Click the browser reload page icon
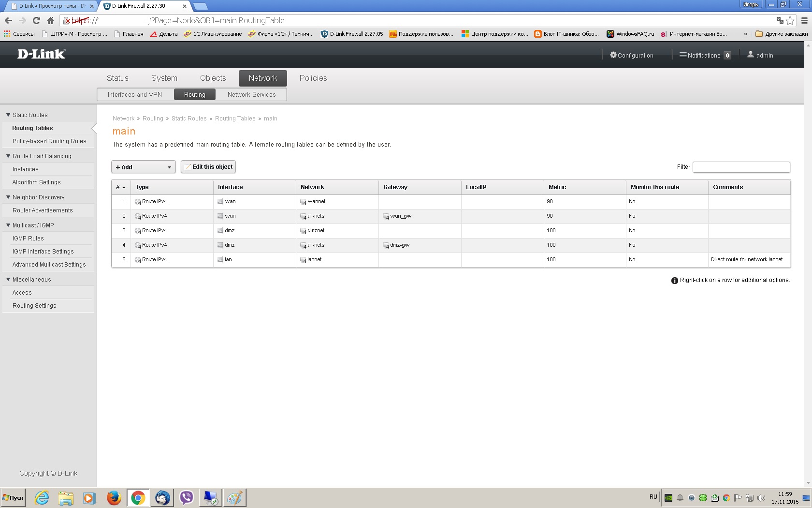 (36, 20)
